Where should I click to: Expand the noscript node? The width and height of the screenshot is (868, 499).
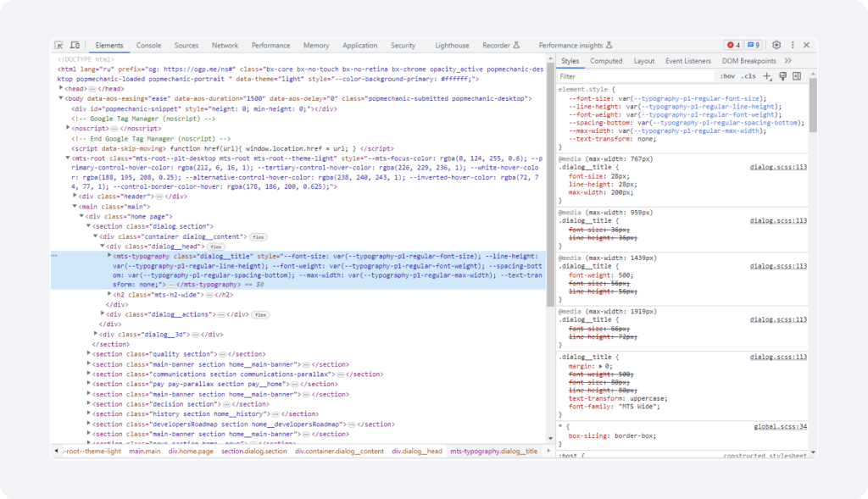pos(68,128)
